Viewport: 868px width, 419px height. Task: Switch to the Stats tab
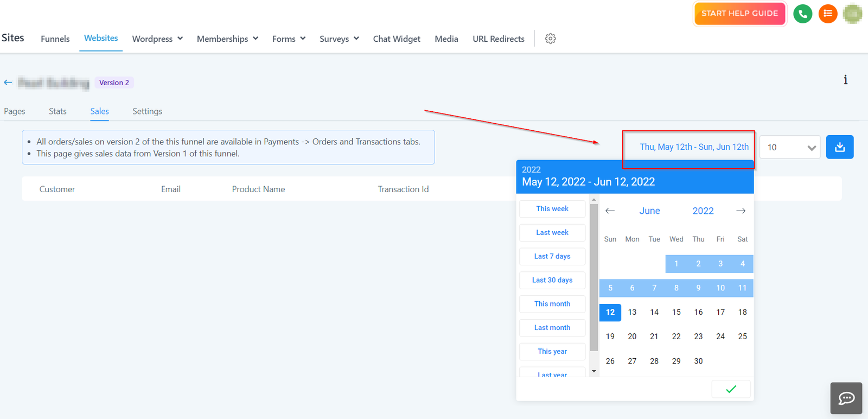coord(58,111)
